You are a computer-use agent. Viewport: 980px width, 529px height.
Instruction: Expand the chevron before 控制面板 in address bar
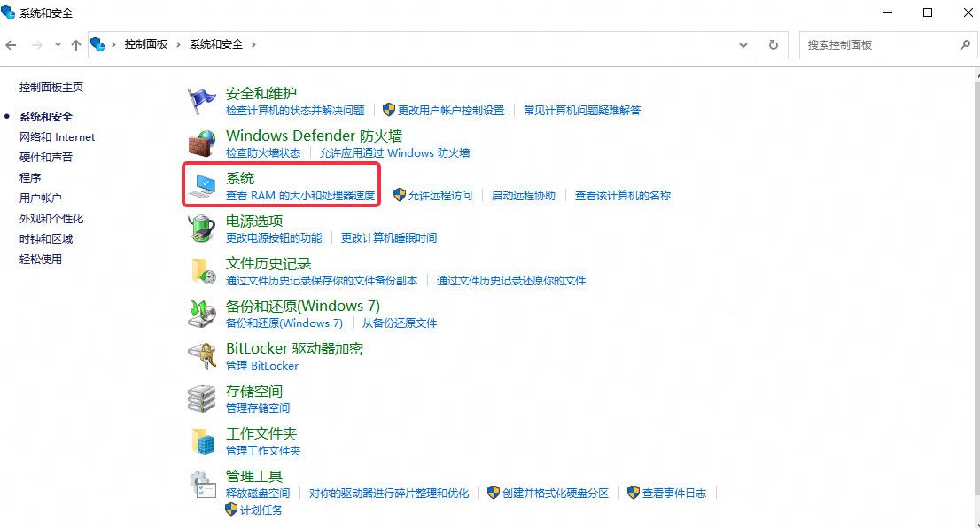[x=113, y=44]
